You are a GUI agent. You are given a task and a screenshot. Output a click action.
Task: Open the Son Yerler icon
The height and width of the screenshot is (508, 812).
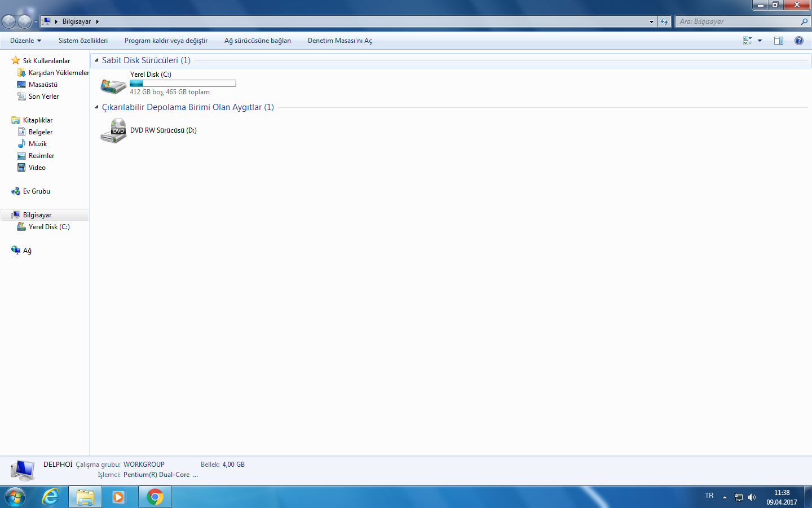[21, 96]
